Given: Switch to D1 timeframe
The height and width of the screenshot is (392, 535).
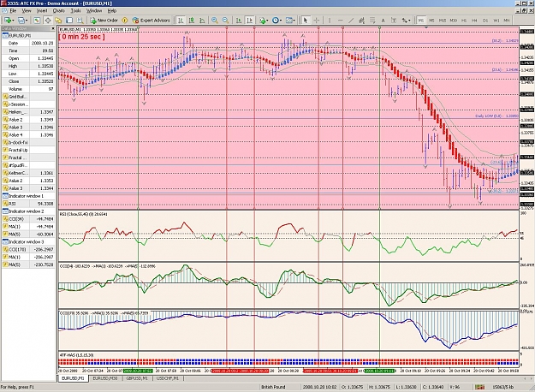Looking at the screenshot, I should click(x=485, y=21).
